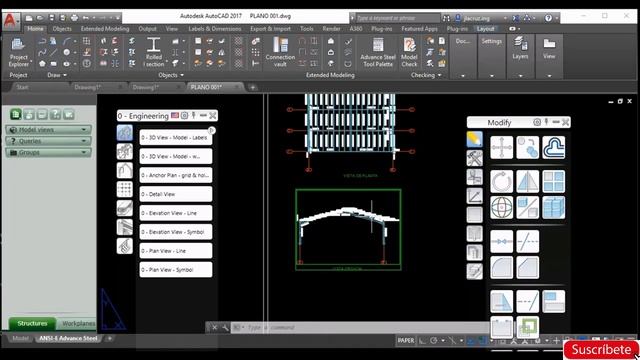Click the Help question mark icon
This screenshot has height=360, width=640.
548,18
